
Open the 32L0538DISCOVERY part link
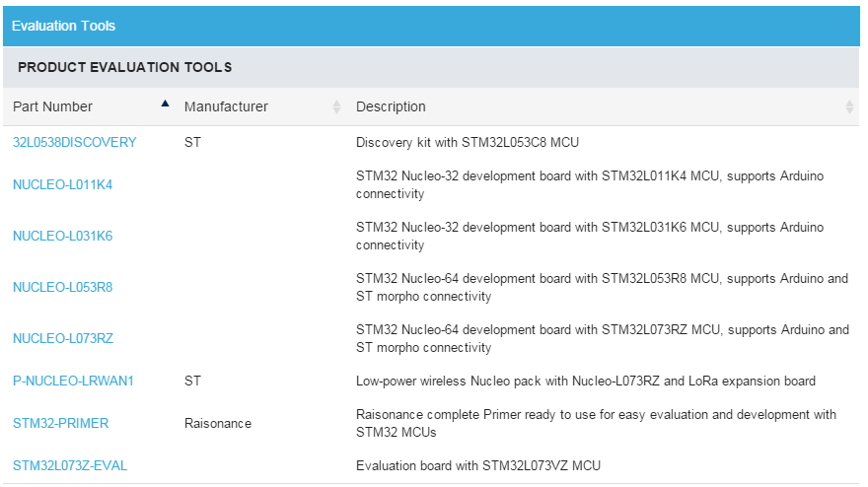point(75,142)
